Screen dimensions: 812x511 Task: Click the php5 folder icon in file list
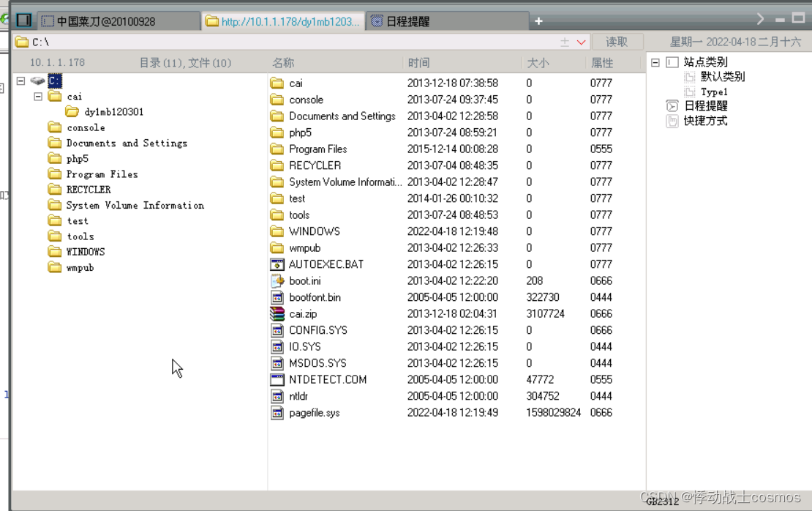coord(277,133)
